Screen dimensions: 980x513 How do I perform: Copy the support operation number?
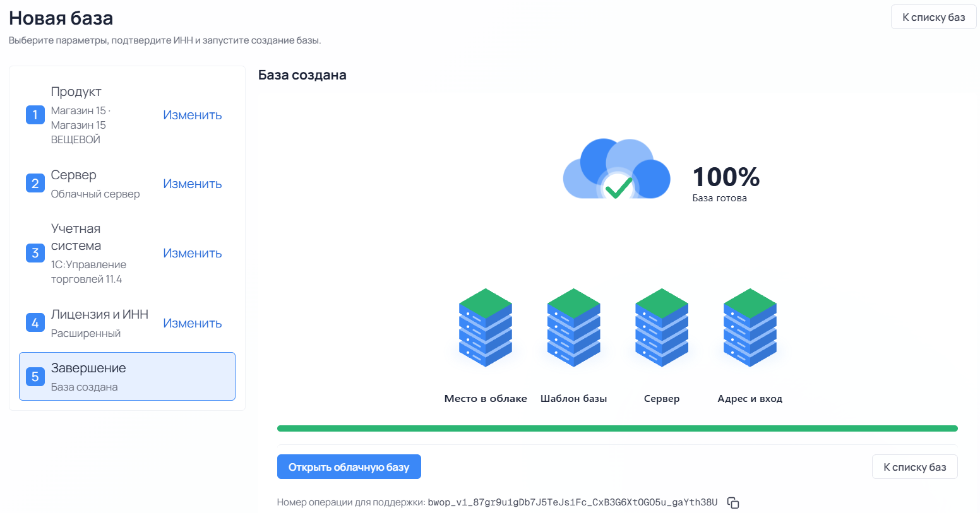click(x=733, y=503)
